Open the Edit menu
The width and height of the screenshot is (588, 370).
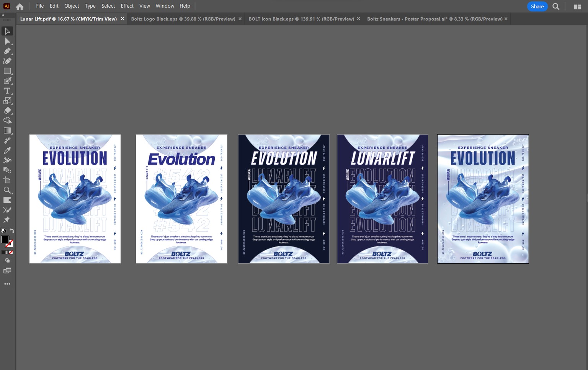pyautogui.click(x=54, y=6)
